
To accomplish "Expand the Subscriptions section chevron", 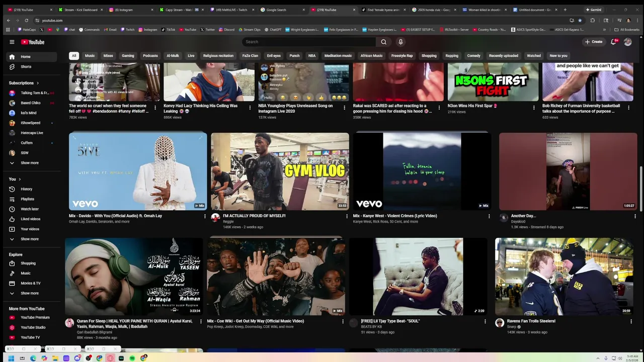I will pos(37,83).
